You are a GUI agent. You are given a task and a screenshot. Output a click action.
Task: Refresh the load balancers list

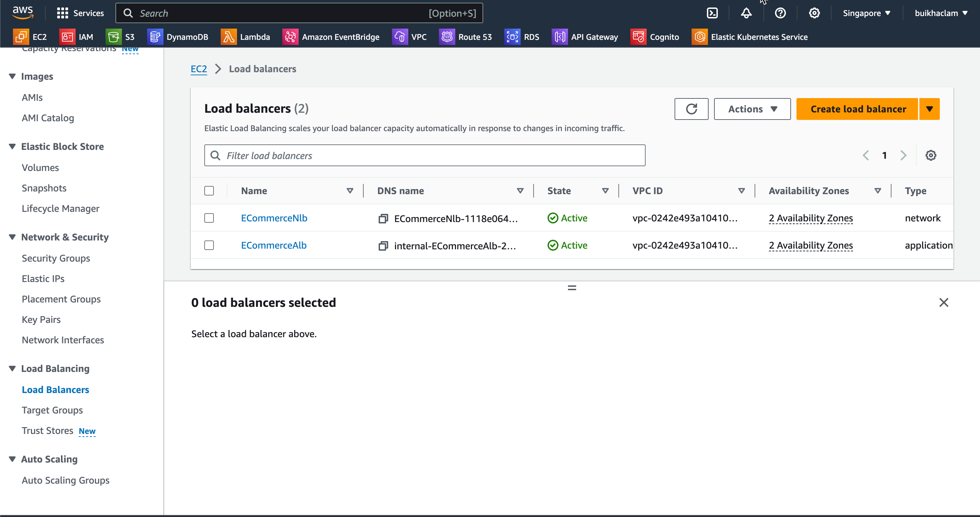[691, 109]
